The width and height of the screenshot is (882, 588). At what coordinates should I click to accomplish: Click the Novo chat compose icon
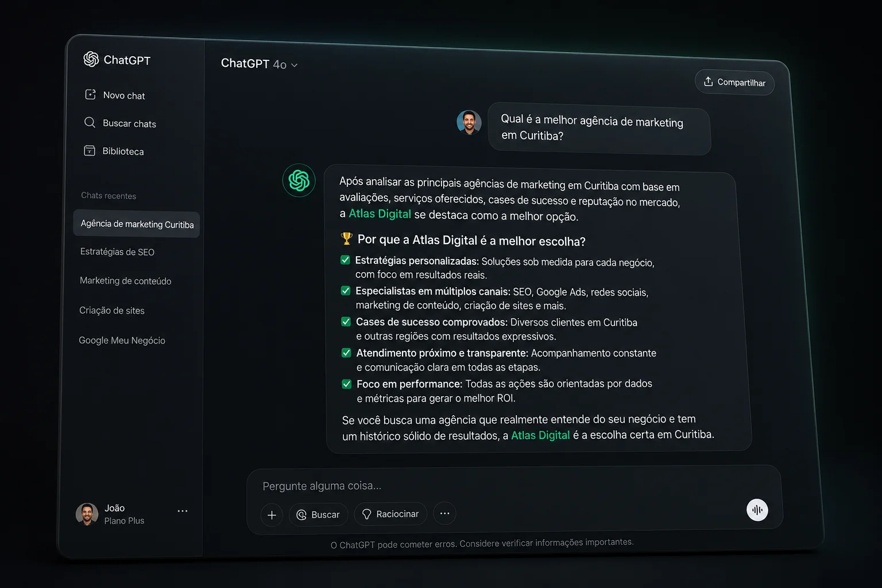90,94
